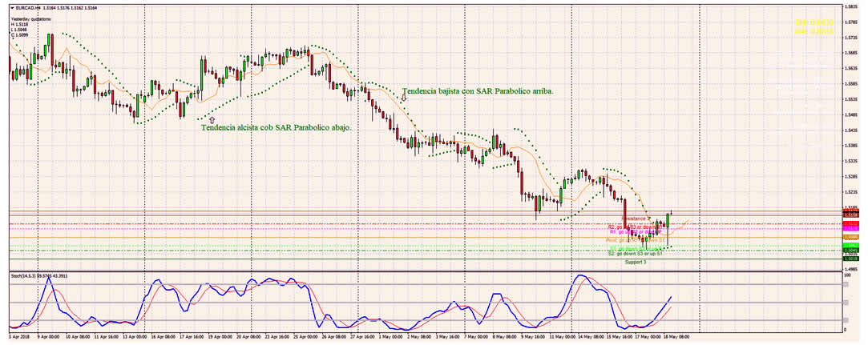Select the EURCAD,H4 chart title text
This screenshot has width=868, height=345.
click(x=26, y=7)
